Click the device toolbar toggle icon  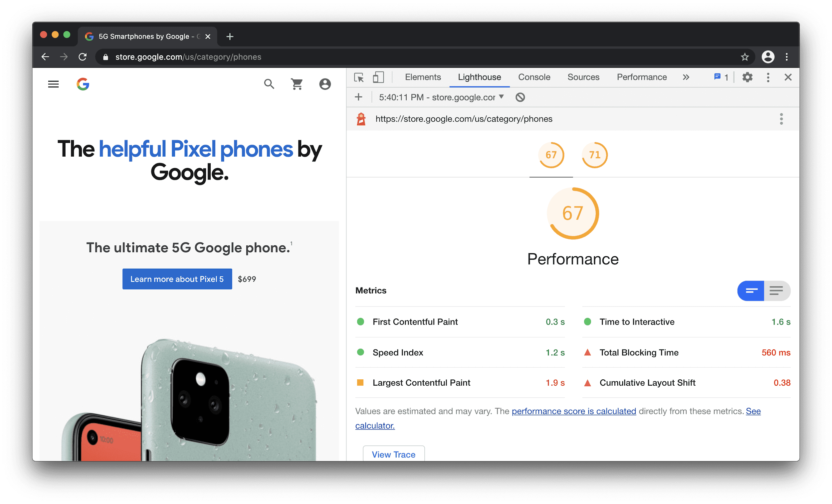coord(377,76)
